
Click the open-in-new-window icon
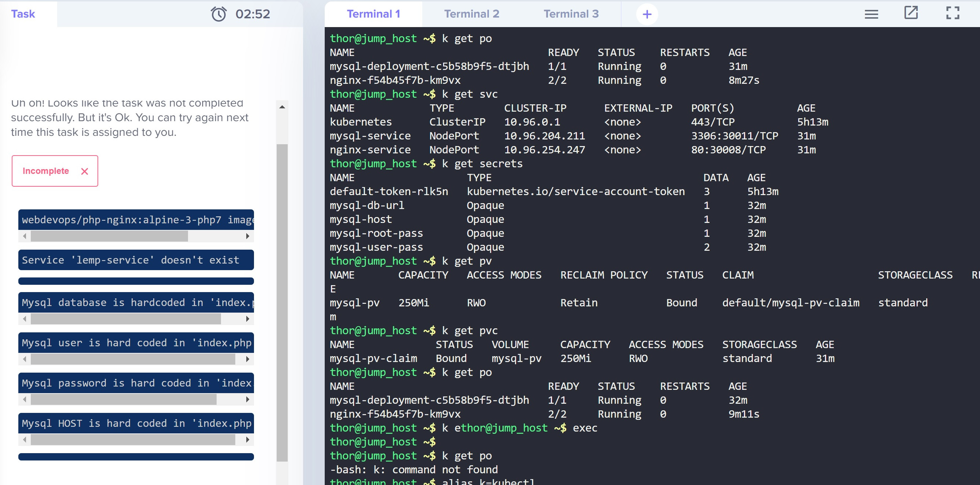911,13
